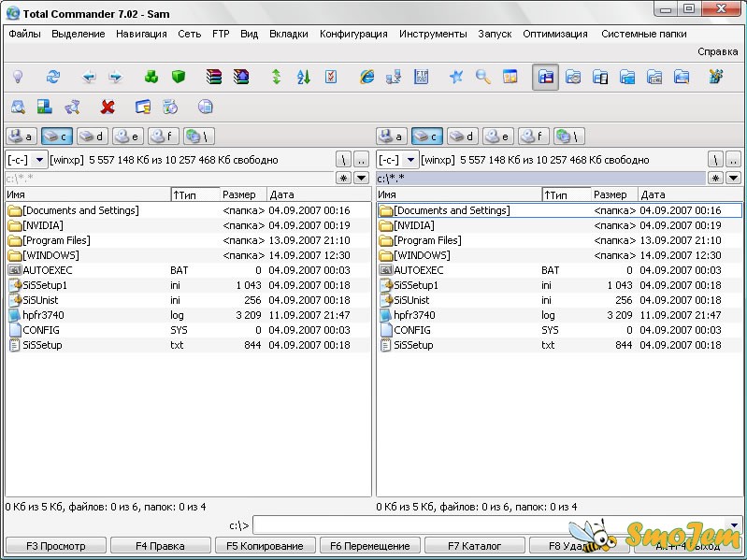Click the round disc icon in second toolbar
The image size is (747, 560).
pos(206,107)
